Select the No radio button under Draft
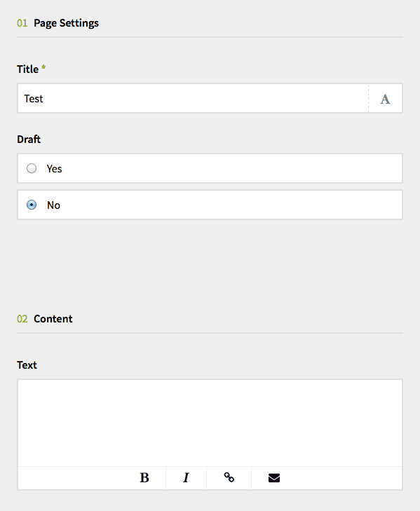This screenshot has width=420, height=511. pyautogui.click(x=32, y=205)
